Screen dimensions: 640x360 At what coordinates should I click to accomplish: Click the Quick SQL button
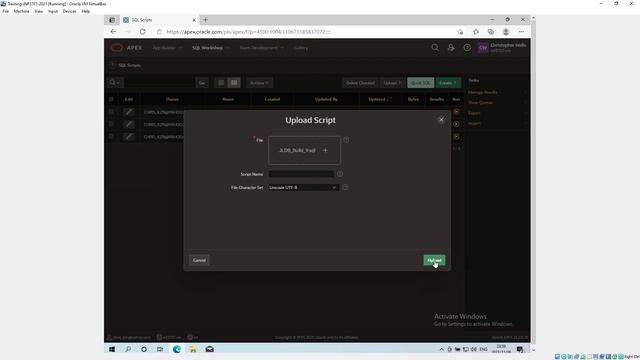tap(420, 83)
